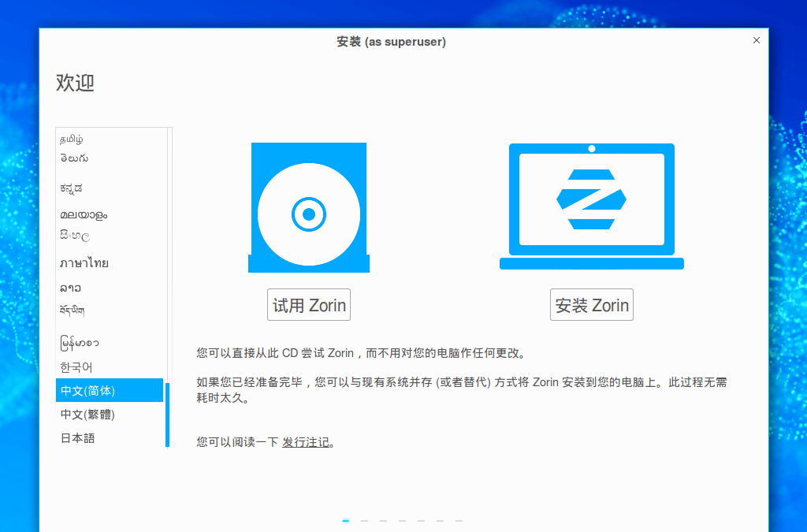Close the installer window
Image resolution: width=807 pixels, height=532 pixels.
(x=756, y=40)
